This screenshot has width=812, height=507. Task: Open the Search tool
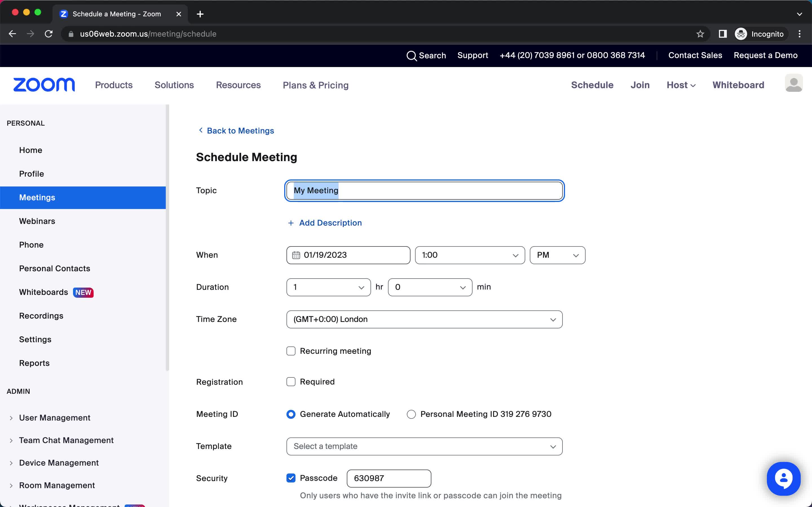(427, 55)
